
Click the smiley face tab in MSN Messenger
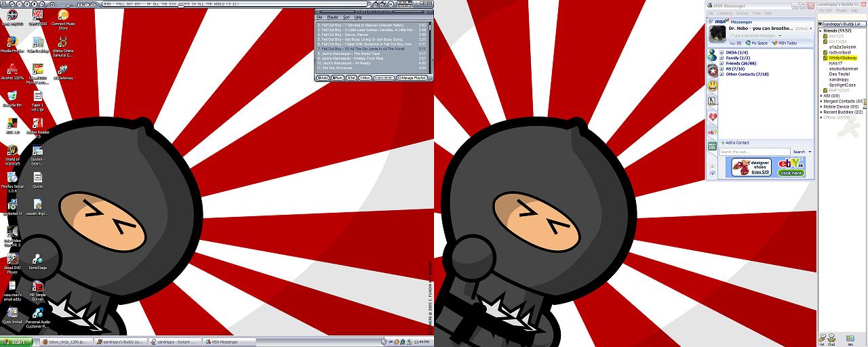[x=712, y=86]
